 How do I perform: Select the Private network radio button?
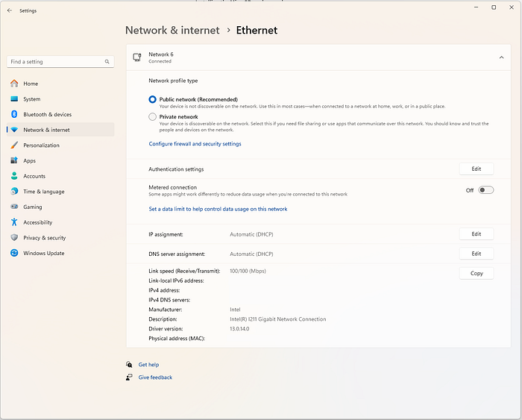(153, 117)
